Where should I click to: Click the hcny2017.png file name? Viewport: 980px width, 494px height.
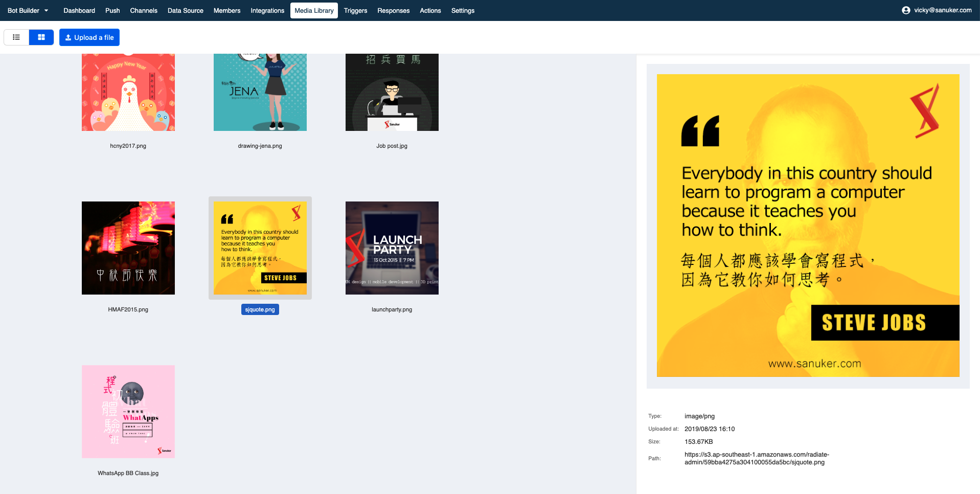pyautogui.click(x=128, y=146)
